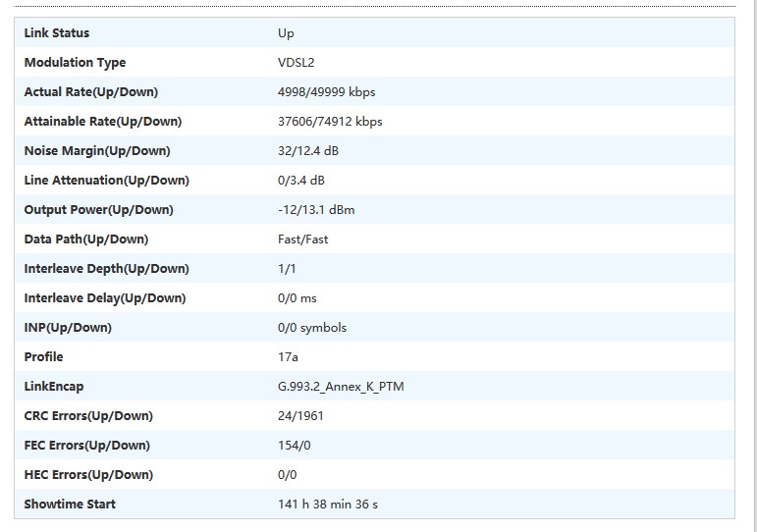Select the LinkEncap label
Screen dimensions: 757x532
(54, 386)
